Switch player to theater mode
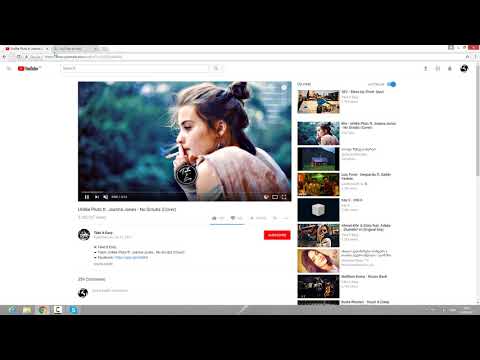This screenshot has height=360, width=480. tap(275, 197)
